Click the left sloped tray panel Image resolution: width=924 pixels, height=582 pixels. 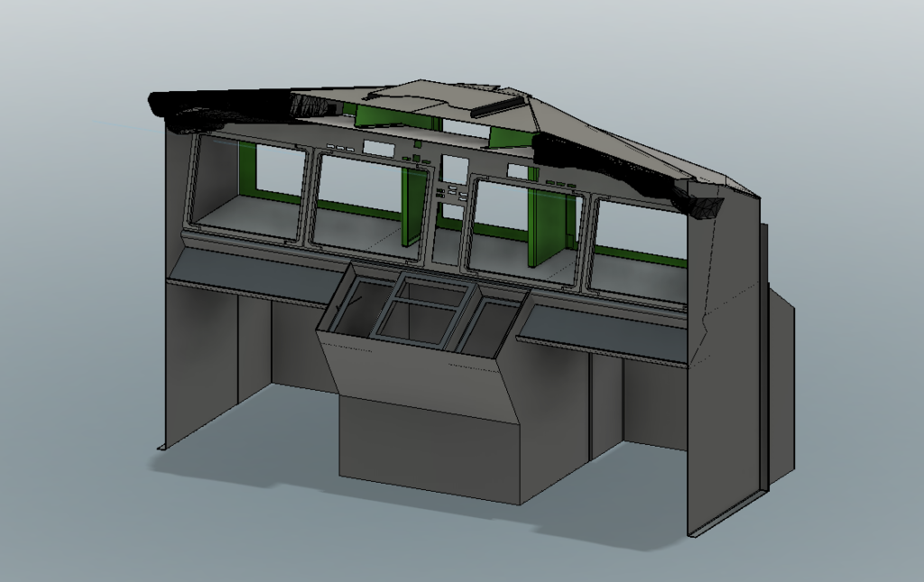click(x=244, y=271)
